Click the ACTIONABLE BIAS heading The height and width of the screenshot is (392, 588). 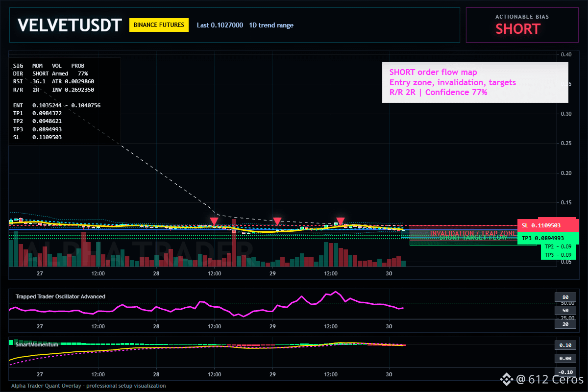tap(522, 17)
